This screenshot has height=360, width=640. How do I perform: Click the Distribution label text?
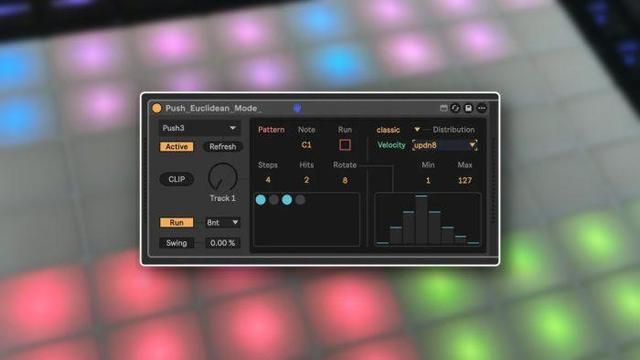pyautogui.click(x=454, y=130)
